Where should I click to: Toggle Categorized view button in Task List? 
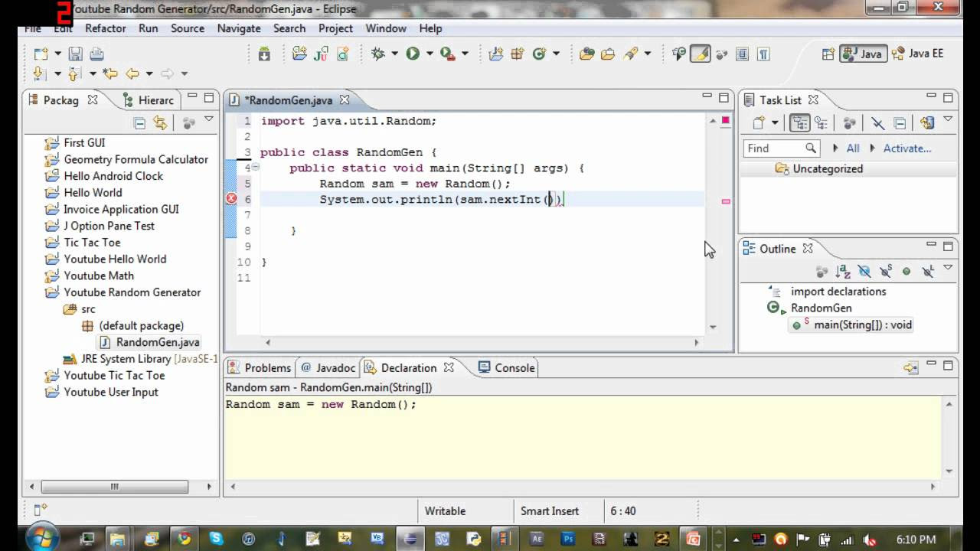tap(800, 123)
